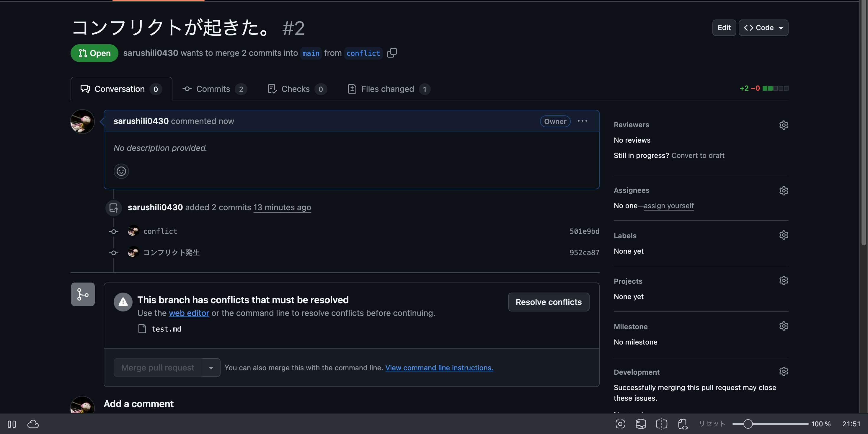This screenshot has height=434, width=868.
Task: Open View command line instructions link
Action: click(x=439, y=368)
